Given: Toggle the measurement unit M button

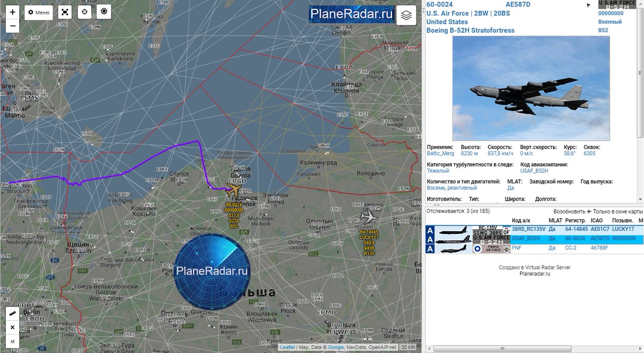Looking at the screenshot, I should [12, 341].
